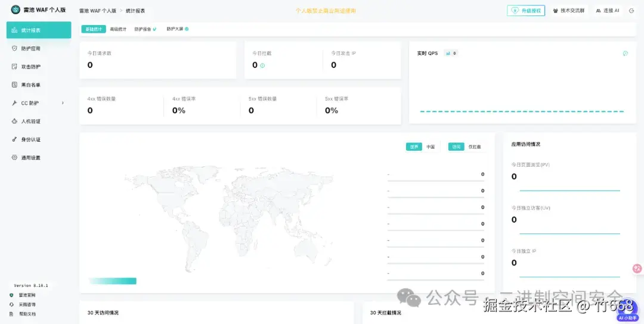
Task: Click the gear icon for 通用设置
Action: [x=14, y=157]
